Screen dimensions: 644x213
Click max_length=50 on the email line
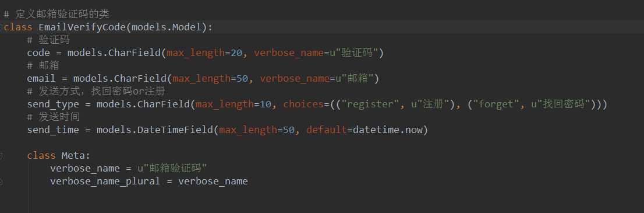coord(210,78)
